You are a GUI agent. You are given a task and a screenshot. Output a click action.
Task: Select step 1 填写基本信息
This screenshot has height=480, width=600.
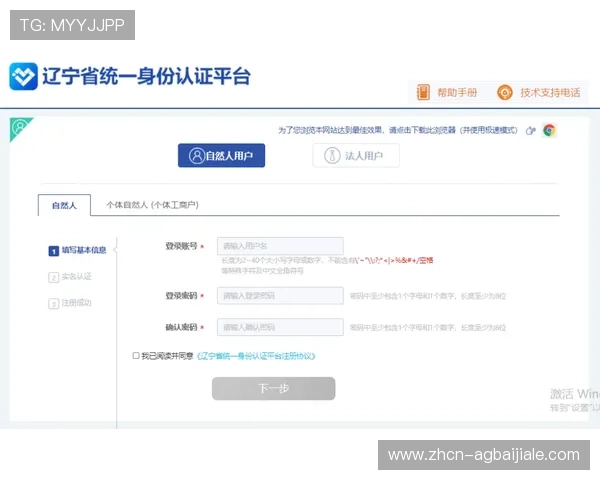(x=77, y=250)
